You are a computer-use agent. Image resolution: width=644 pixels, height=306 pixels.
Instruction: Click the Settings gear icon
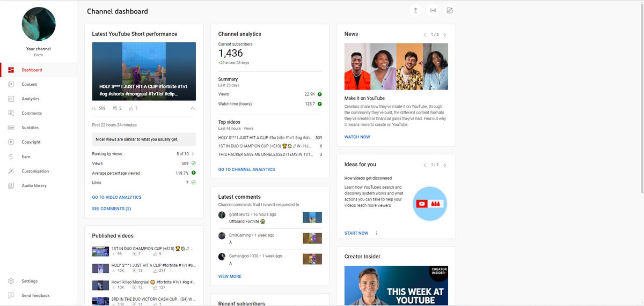[11, 281]
